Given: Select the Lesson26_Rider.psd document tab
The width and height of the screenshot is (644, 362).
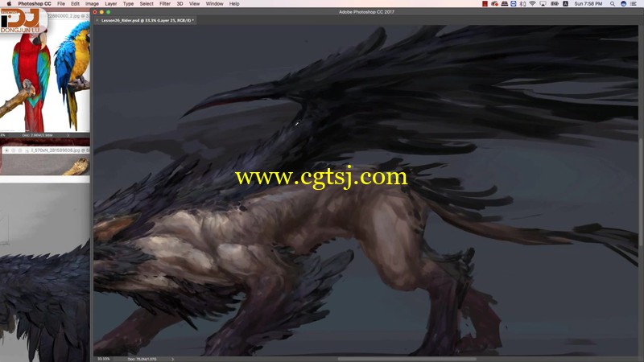Looking at the screenshot, I should (x=147, y=20).
